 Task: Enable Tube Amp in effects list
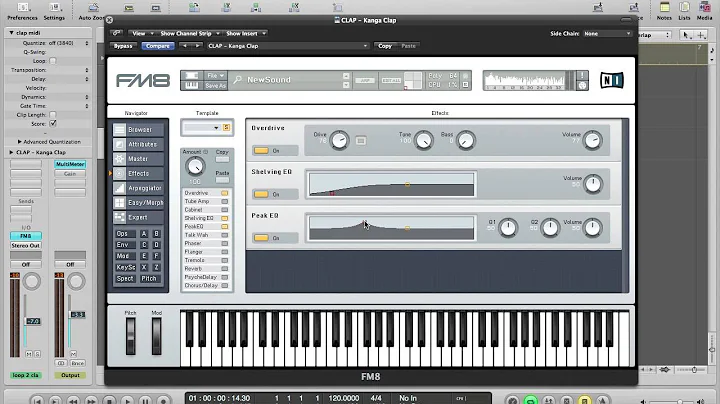(x=225, y=202)
